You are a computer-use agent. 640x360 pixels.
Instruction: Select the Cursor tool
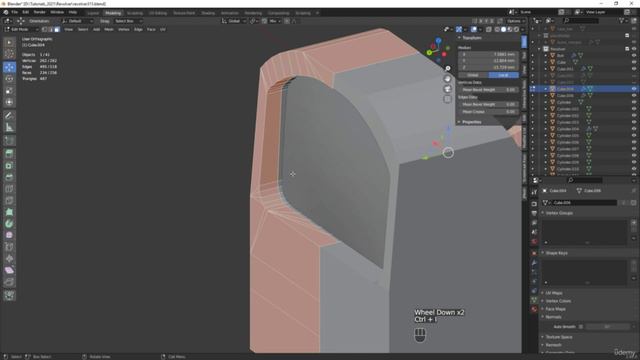pyautogui.click(x=9, y=54)
